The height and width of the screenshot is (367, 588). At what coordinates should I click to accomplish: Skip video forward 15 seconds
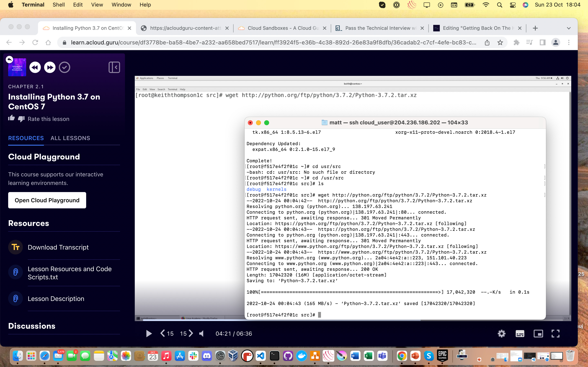(x=187, y=334)
